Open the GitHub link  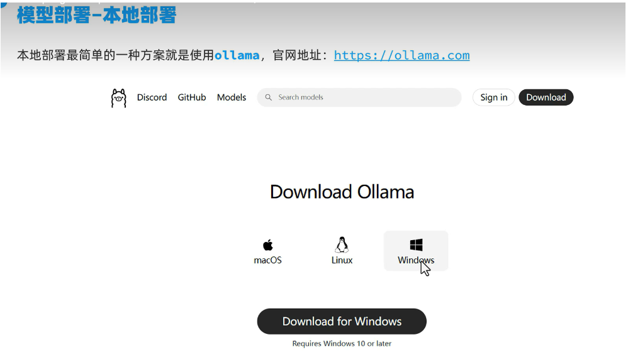point(192,97)
